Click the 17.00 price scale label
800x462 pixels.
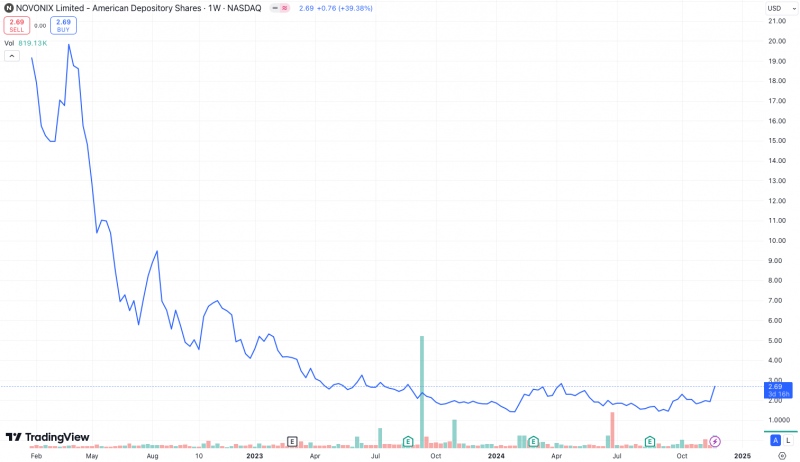coord(777,100)
